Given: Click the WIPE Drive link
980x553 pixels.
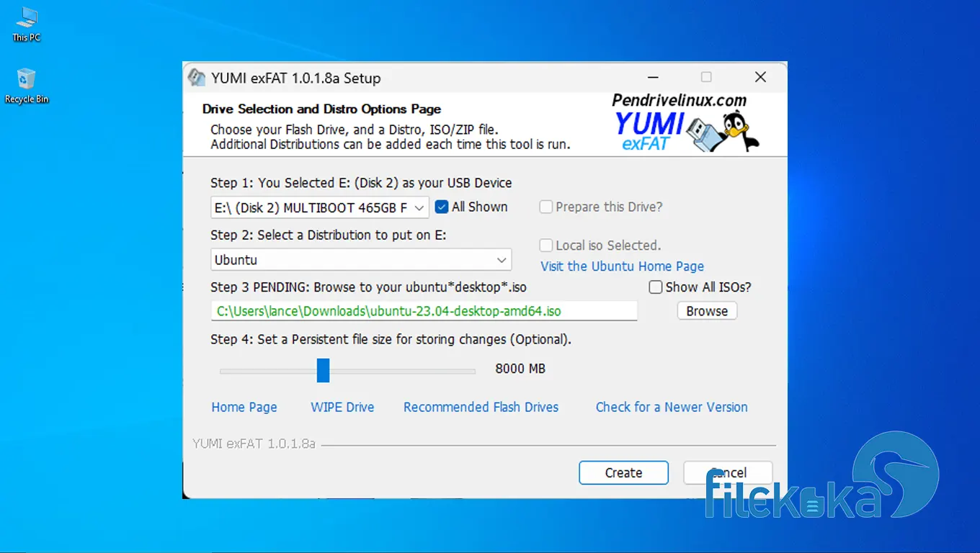Looking at the screenshot, I should click(x=342, y=408).
